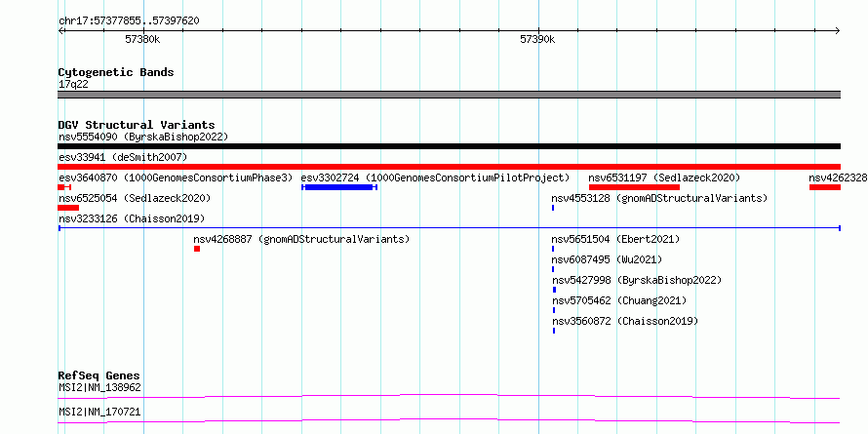868x434 pixels.
Task: Click the Cytogenetic Bands track title
Action: (116, 72)
